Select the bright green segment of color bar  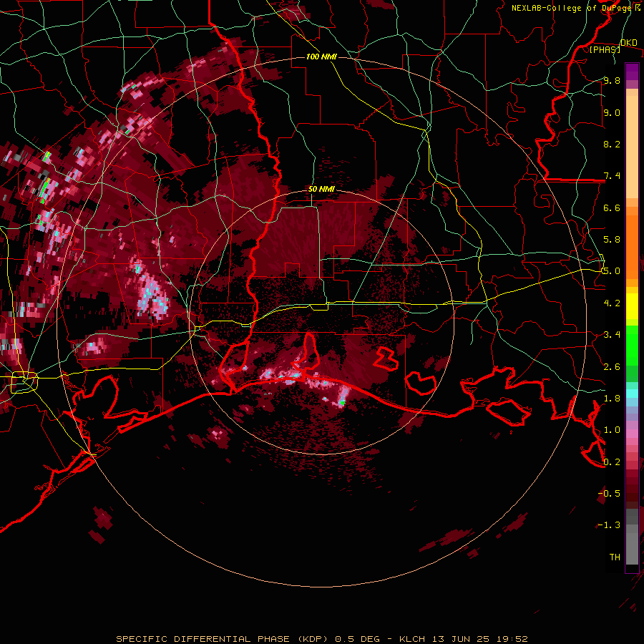632,346
